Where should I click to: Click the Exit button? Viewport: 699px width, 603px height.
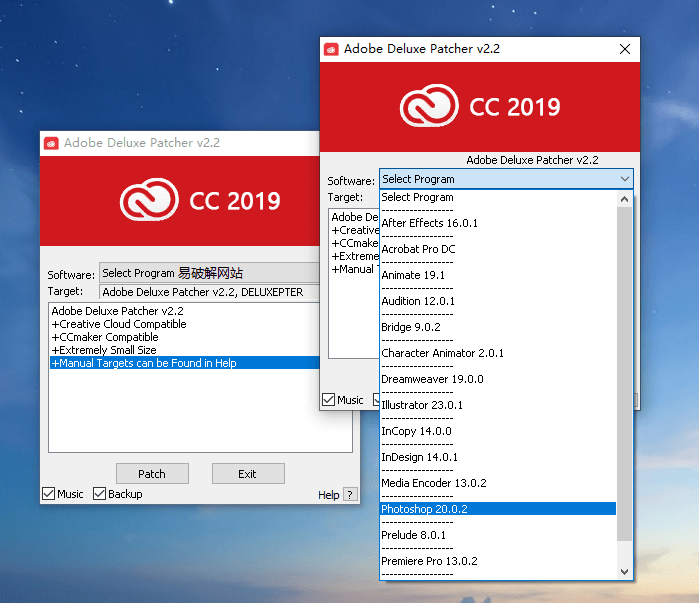(x=247, y=473)
